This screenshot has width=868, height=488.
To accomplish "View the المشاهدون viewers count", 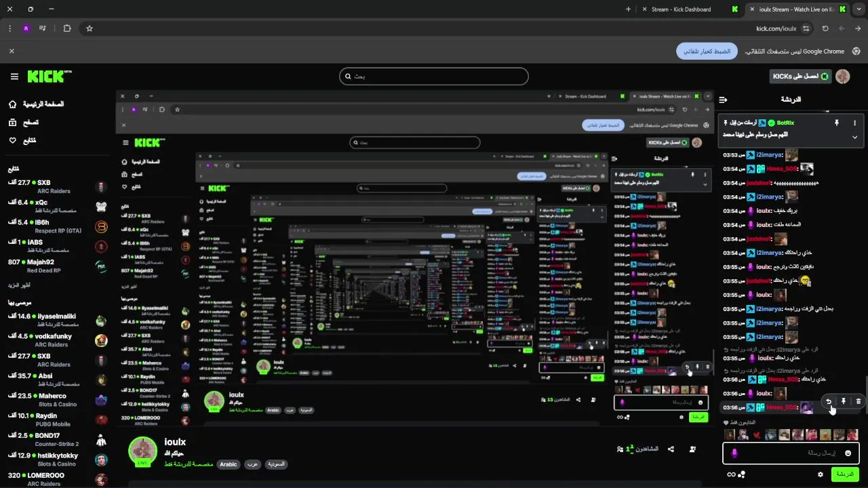I will tap(643, 449).
